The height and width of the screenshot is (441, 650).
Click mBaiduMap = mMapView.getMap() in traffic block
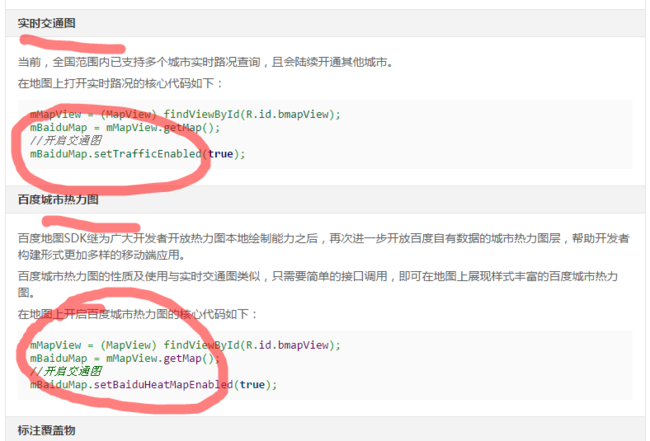(125, 127)
